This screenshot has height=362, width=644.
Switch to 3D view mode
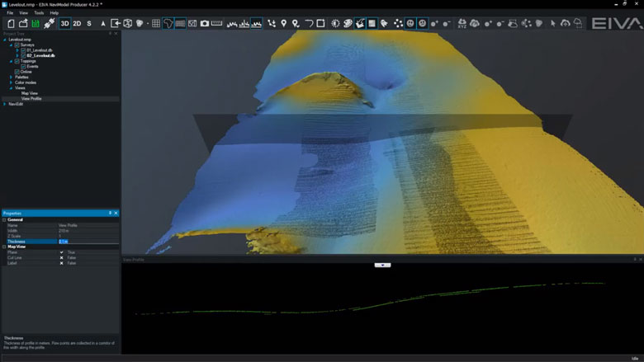[x=64, y=23]
